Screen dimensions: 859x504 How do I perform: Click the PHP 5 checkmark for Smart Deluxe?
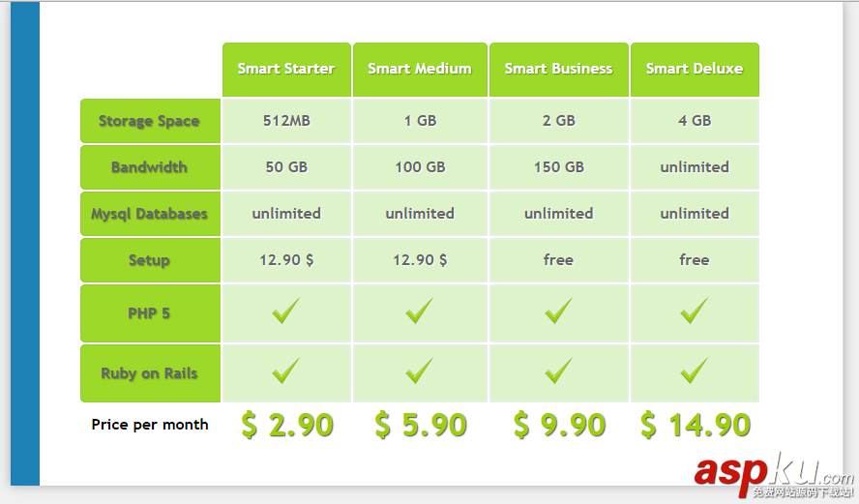tap(694, 311)
